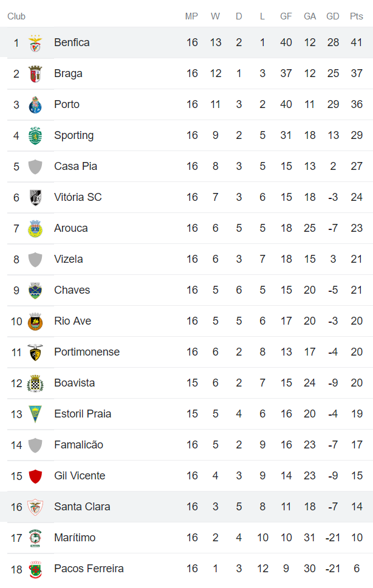
Task: Click the Club column header
Action: pyautogui.click(x=16, y=16)
